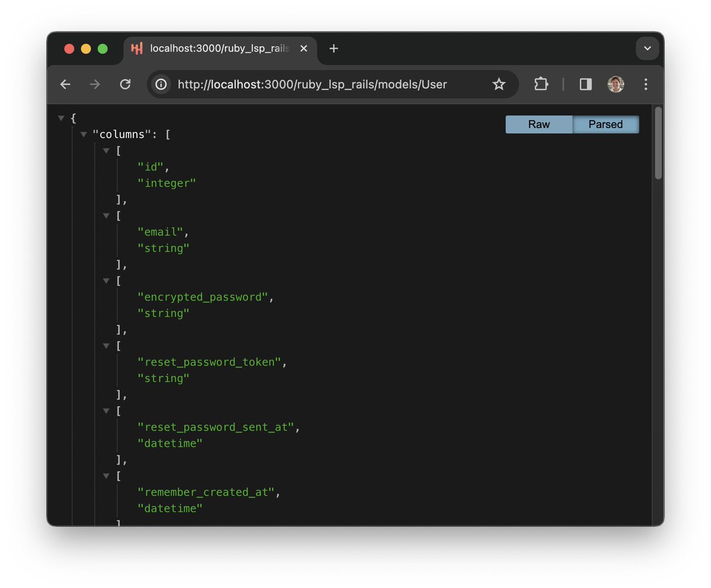Collapse the "encrypted_password" column entry
This screenshot has width=711, height=588.
click(x=106, y=281)
